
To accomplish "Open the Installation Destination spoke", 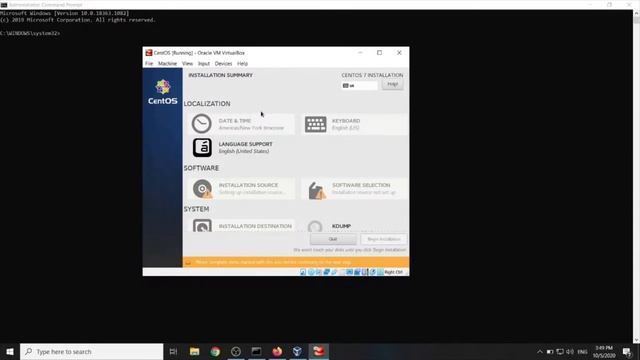I will pos(241,226).
